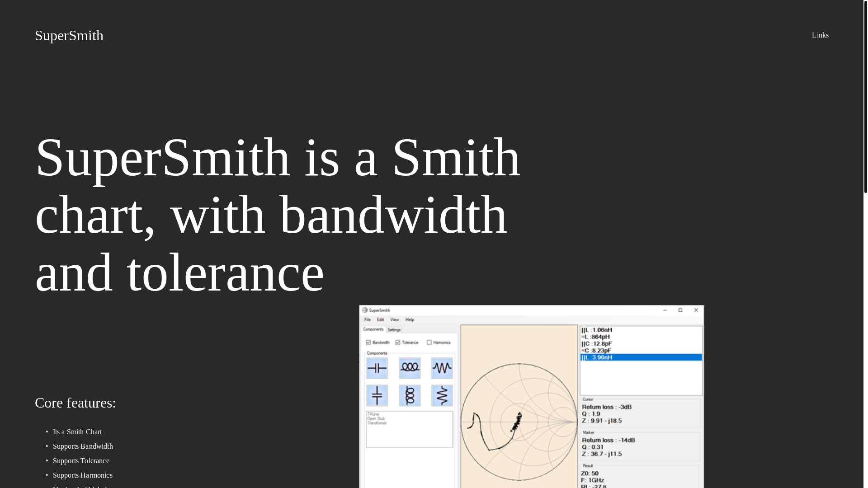Click the Marker Return loss -14dB value
Viewport: 868px width, 488px height.
(608, 440)
